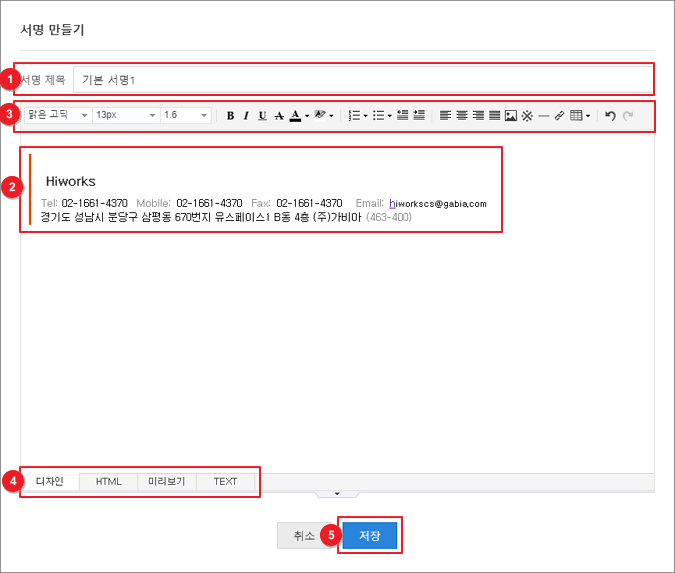The width and height of the screenshot is (675, 573).
Task: Insert an image
Action: pyautogui.click(x=511, y=115)
